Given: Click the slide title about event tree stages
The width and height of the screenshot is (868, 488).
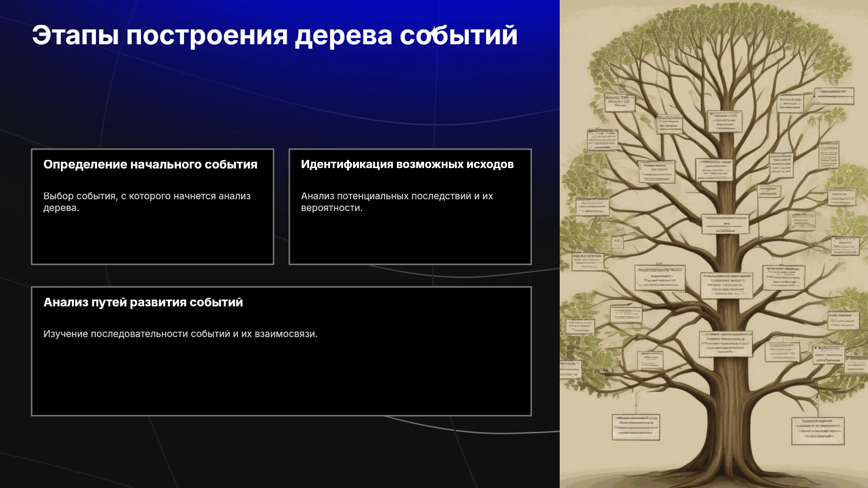Looking at the screenshot, I should (x=274, y=35).
